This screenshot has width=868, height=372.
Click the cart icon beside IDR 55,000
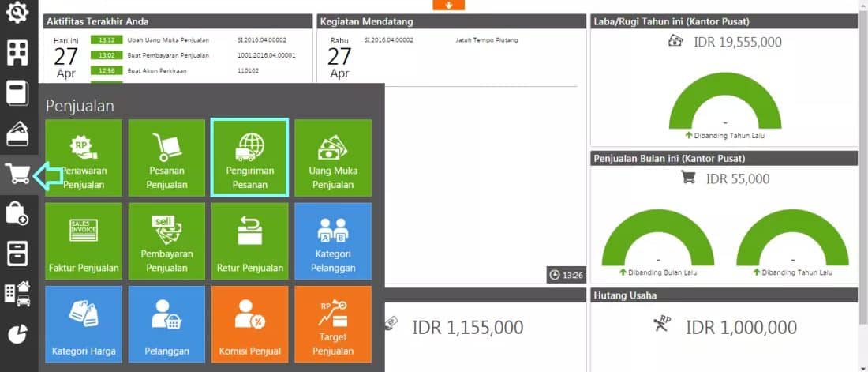point(687,178)
